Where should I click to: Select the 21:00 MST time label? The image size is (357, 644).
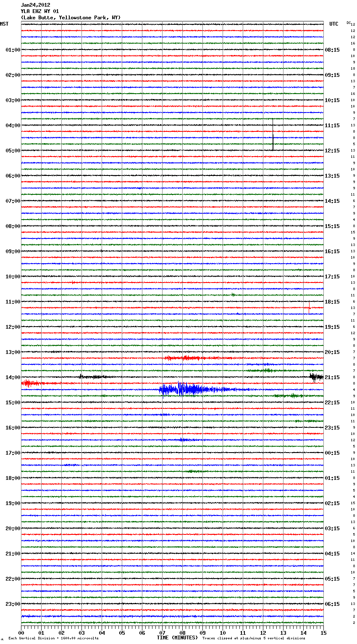13,554
